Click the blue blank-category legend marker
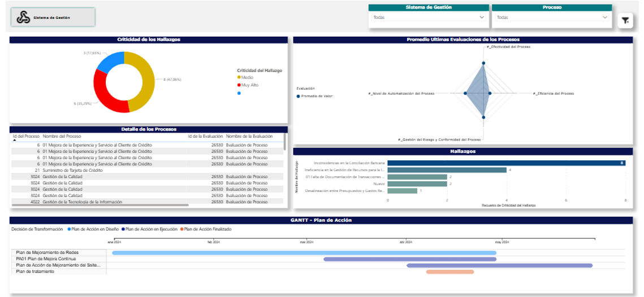644x297 pixels. click(239, 93)
